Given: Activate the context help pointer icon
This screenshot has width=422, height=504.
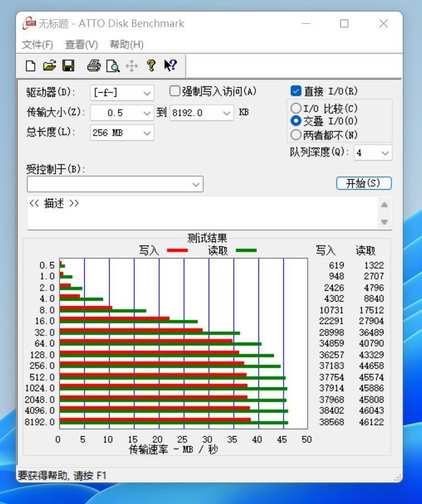Looking at the screenshot, I should [x=170, y=66].
